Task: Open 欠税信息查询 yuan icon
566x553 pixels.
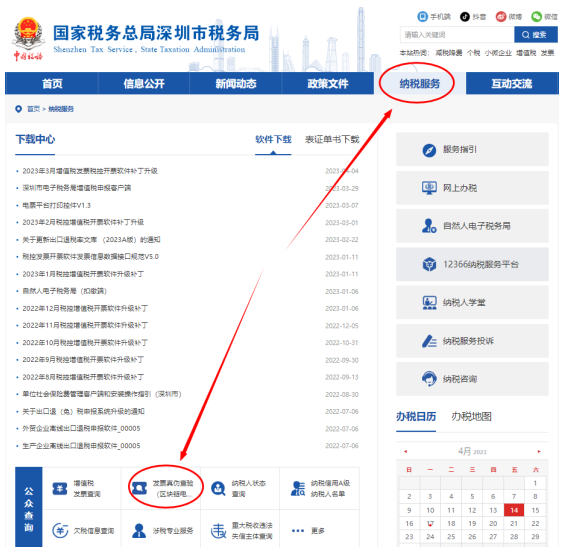Action: coord(60,531)
